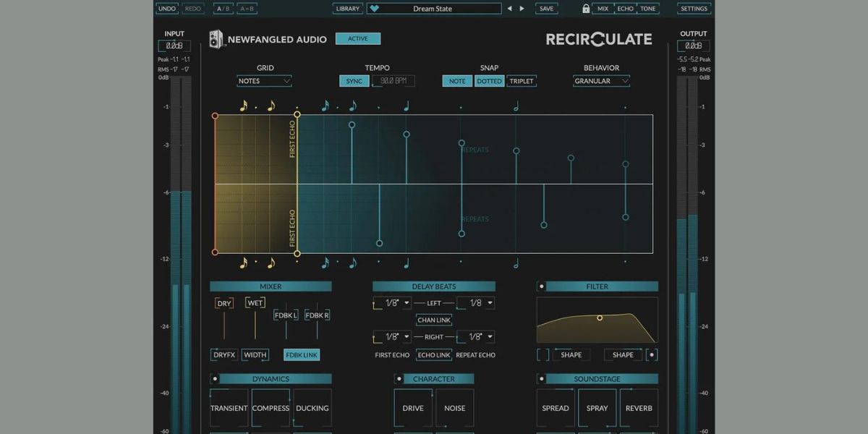Click the CHAN LINK button
The width and height of the screenshot is (868, 434).
point(434,320)
